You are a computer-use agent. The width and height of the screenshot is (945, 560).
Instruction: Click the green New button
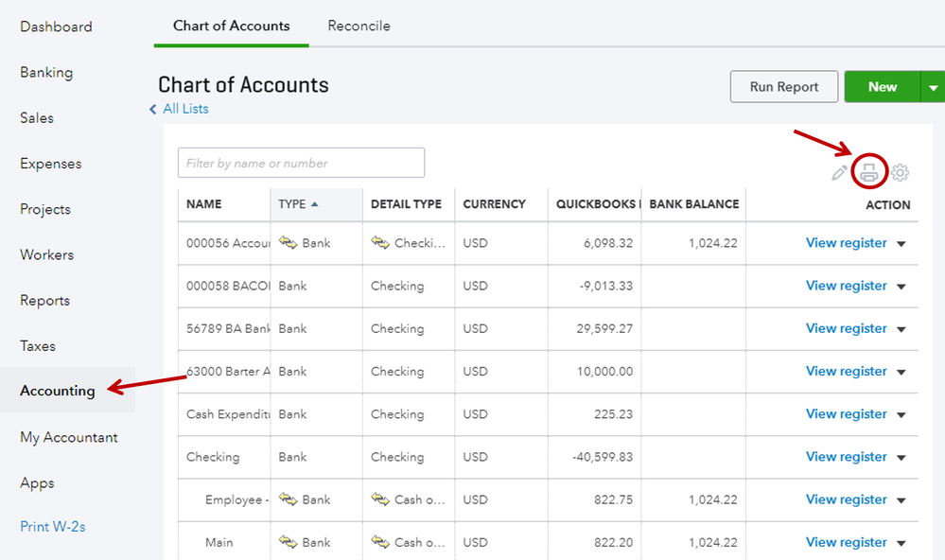point(882,87)
